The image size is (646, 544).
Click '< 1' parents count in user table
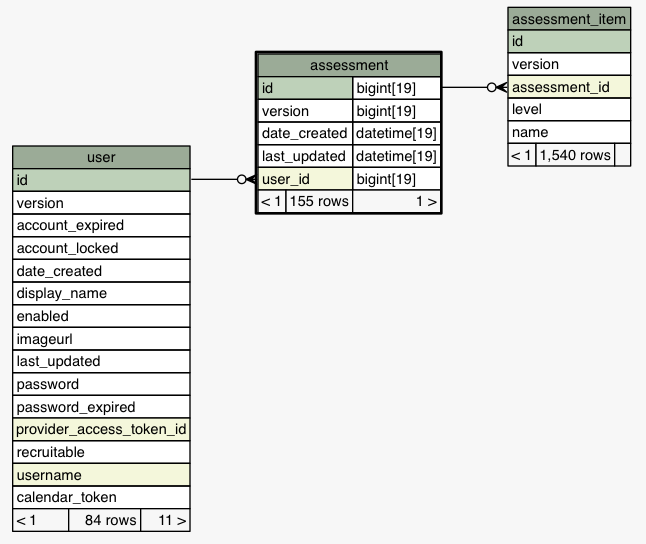[x=40, y=521]
